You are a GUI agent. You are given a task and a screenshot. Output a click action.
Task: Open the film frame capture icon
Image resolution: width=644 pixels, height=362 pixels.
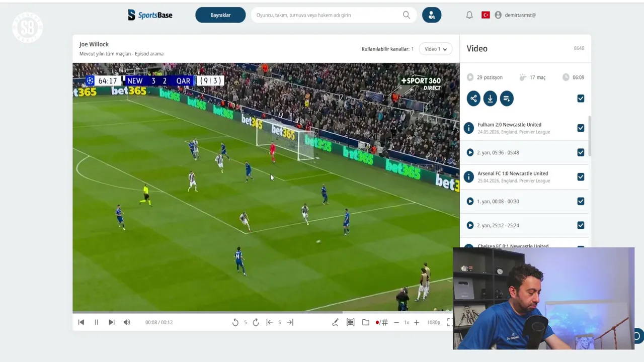point(351,322)
